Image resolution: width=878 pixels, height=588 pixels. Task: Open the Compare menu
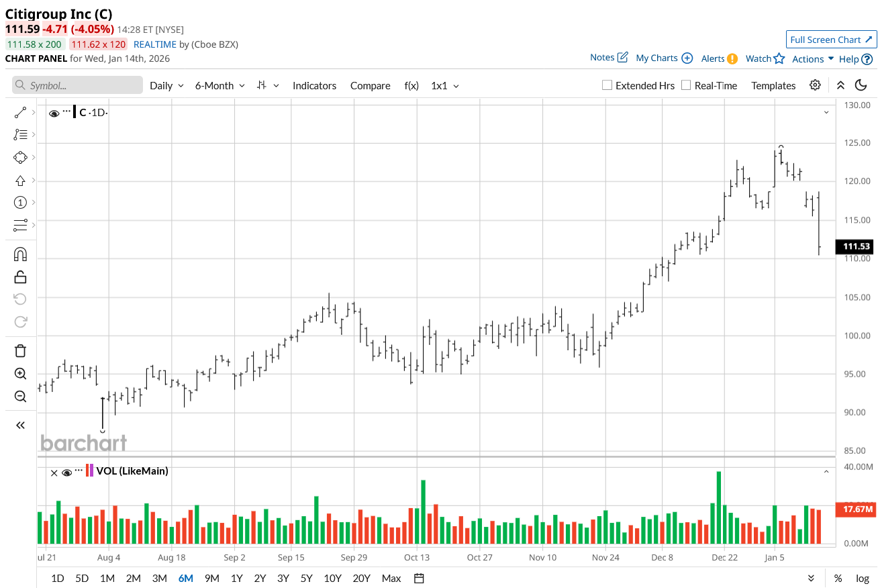370,85
